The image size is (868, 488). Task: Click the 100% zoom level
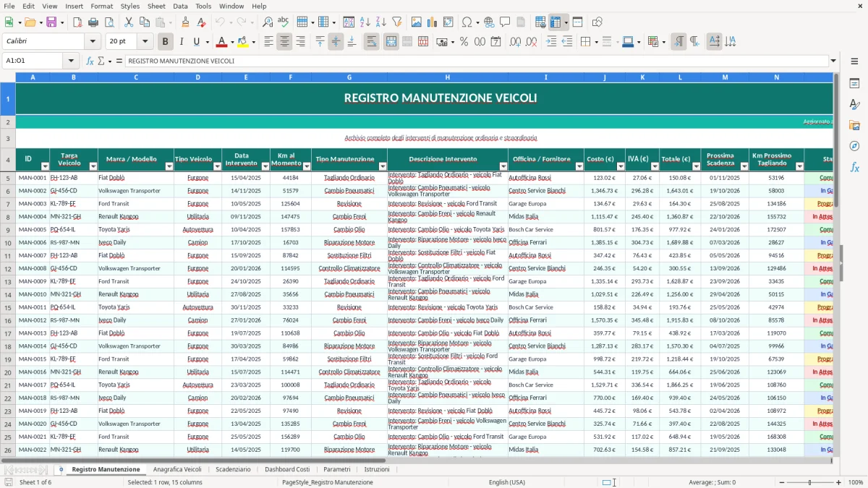[856, 482]
